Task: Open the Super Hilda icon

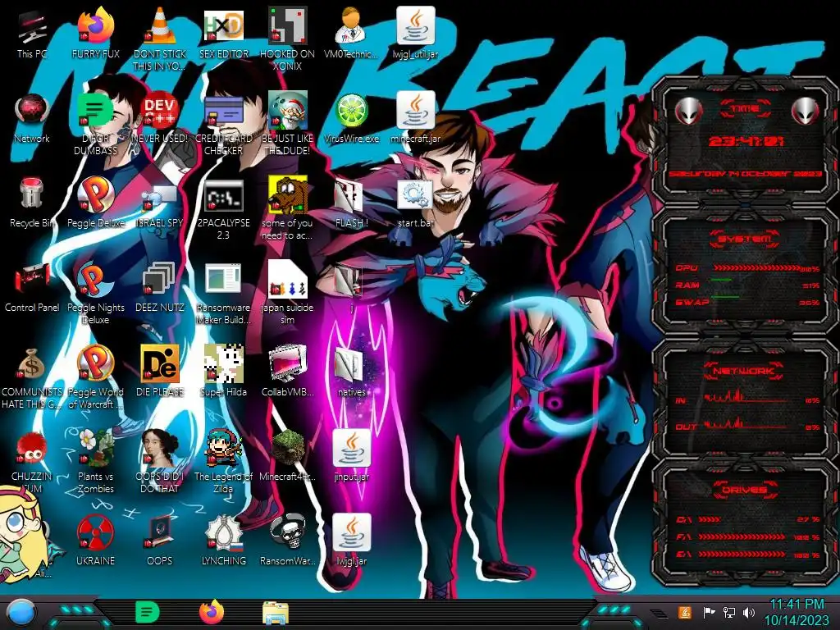Action: 223,364
